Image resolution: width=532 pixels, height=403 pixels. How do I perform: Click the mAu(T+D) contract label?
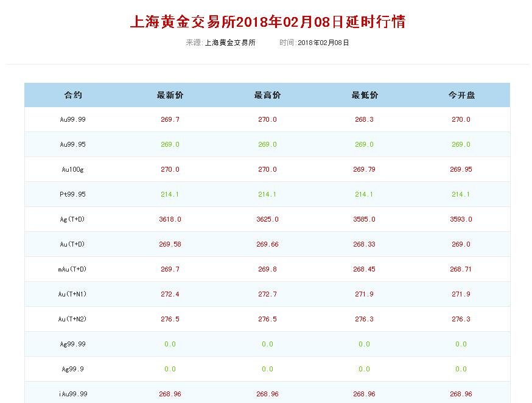click(72, 268)
